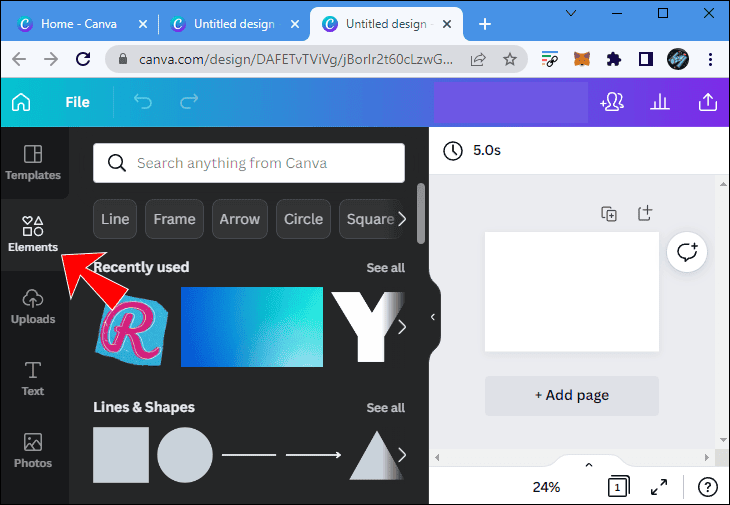The image size is (730, 505).
Task: Expand more Recently used elements arrow
Action: coord(402,327)
